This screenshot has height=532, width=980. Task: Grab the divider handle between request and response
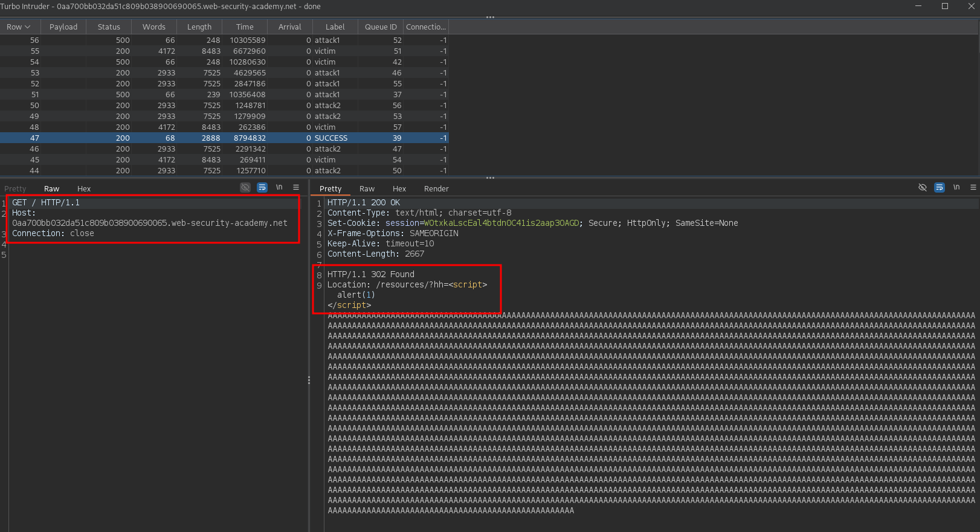[309, 380]
